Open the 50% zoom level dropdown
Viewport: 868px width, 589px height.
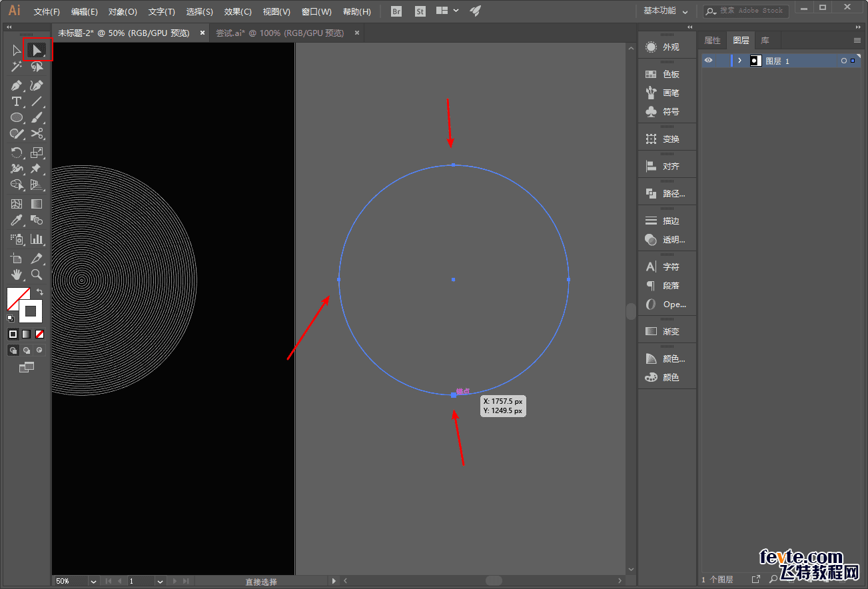tap(93, 581)
